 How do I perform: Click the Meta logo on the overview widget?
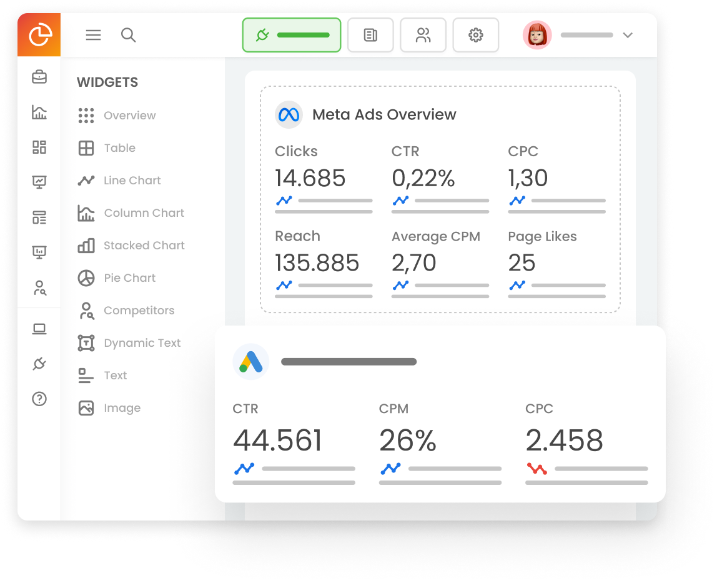tap(289, 114)
